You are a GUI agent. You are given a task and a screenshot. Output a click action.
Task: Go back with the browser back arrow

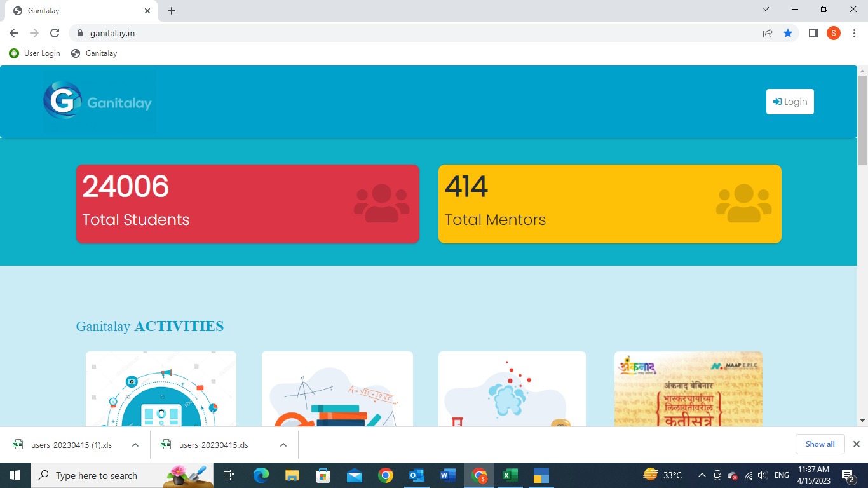coord(14,33)
